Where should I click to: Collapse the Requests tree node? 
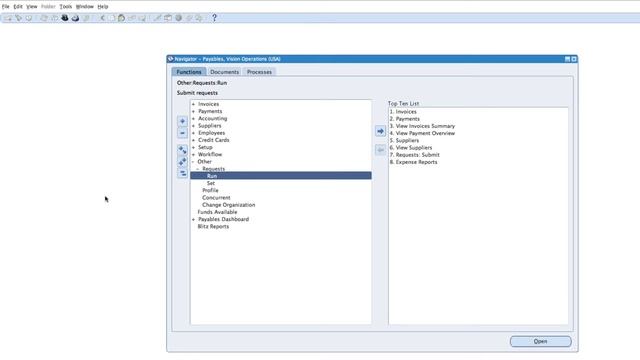pyautogui.click(x=198, y=169)
